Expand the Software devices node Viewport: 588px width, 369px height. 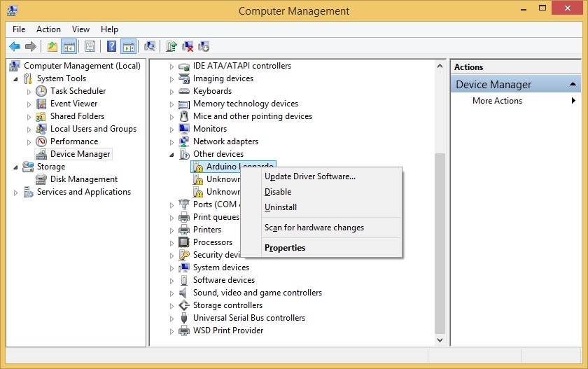(171, 281)
